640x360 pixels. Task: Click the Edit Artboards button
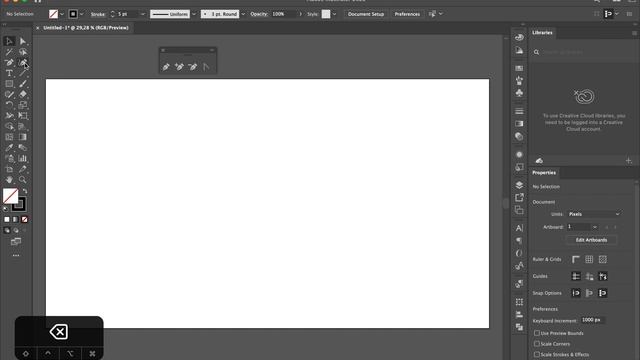tap(591, 240)
